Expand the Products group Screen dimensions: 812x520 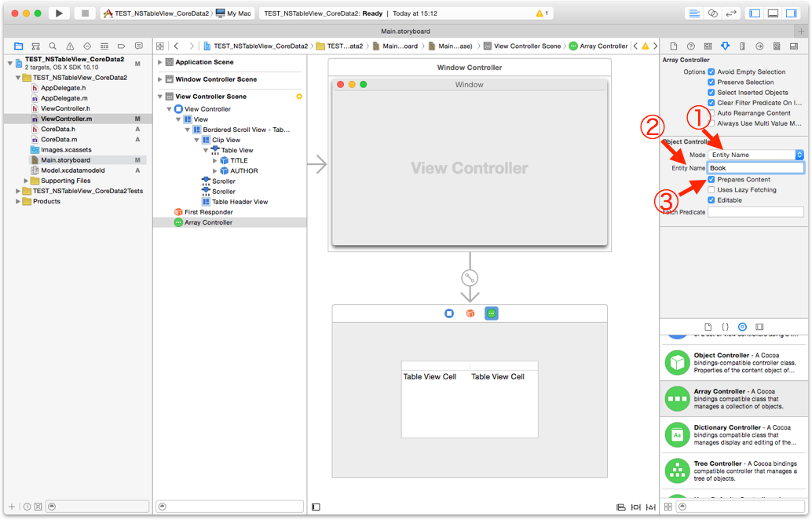coord(17,201)
